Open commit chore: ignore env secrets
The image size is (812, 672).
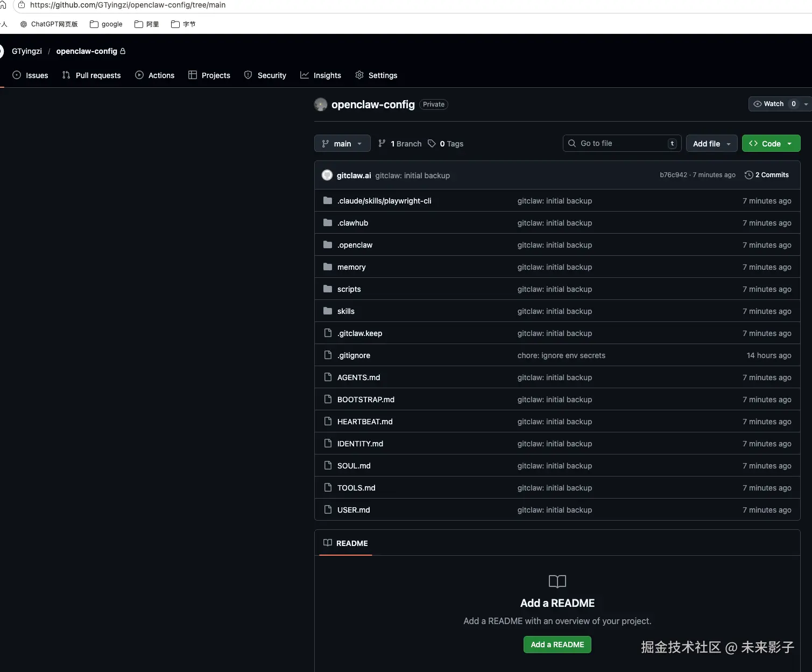coord(561,355)
